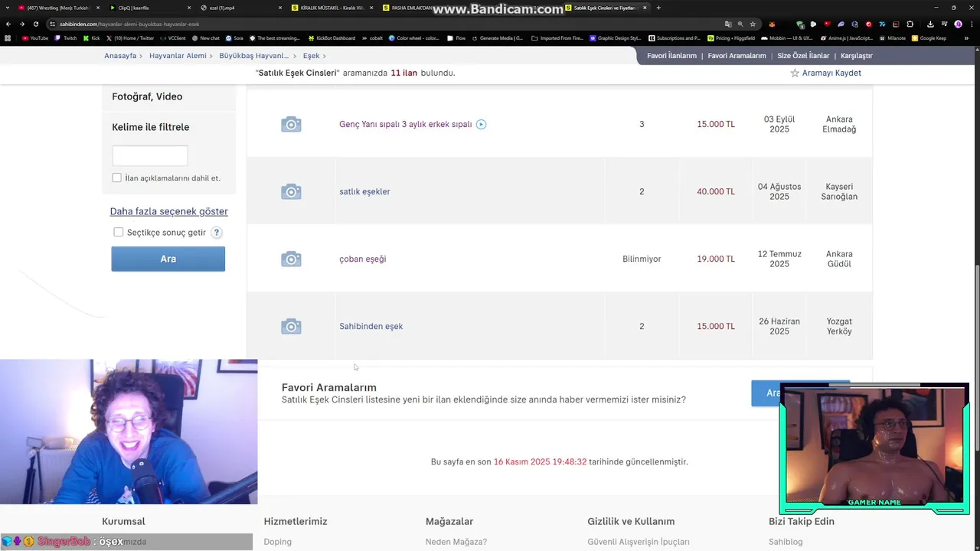Click the zoom magnifier icon in the address bar

pyautogui.click(x=740, y=24)
